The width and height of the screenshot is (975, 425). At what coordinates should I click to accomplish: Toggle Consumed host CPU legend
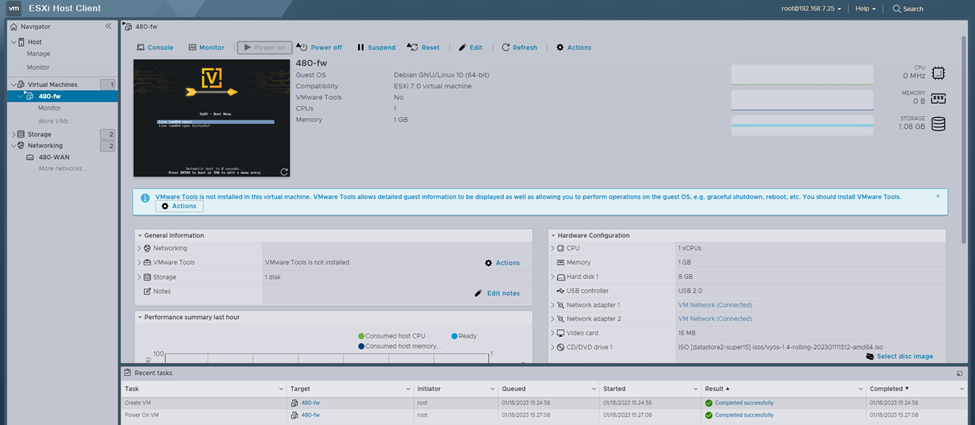(392, 336)
